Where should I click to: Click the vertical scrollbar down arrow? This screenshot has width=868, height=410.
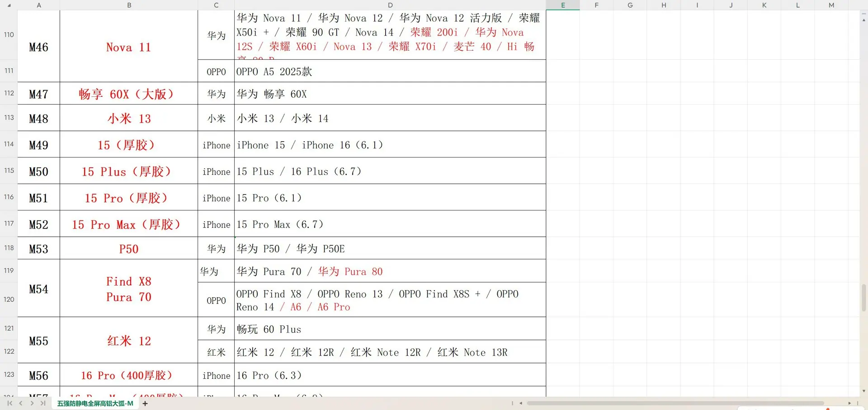pyautogui.click(x=864, y=391)
